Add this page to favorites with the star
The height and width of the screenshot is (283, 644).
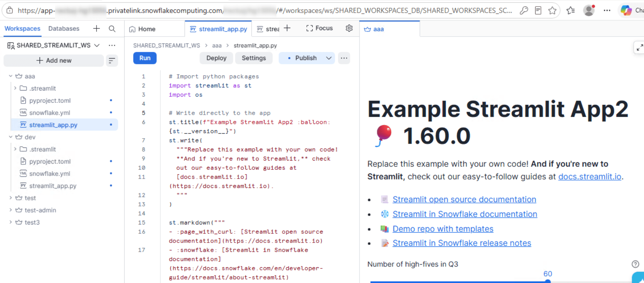point(552,10)
